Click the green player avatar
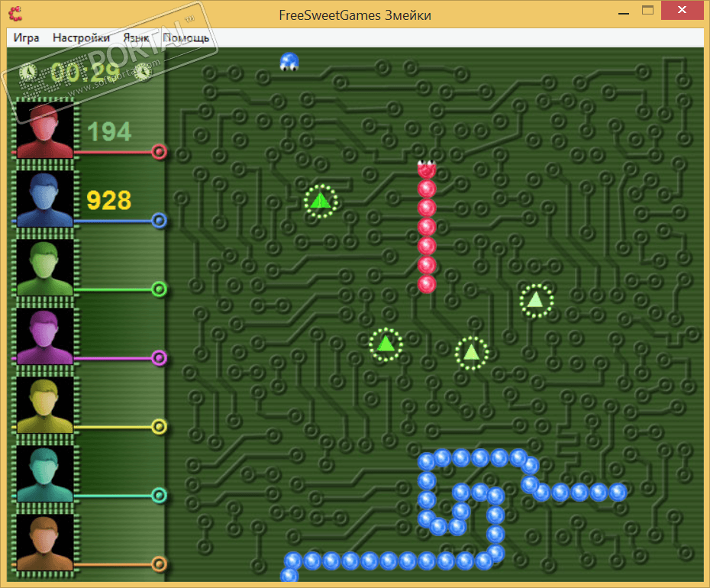The image size is (710, 588). (45, 268)
